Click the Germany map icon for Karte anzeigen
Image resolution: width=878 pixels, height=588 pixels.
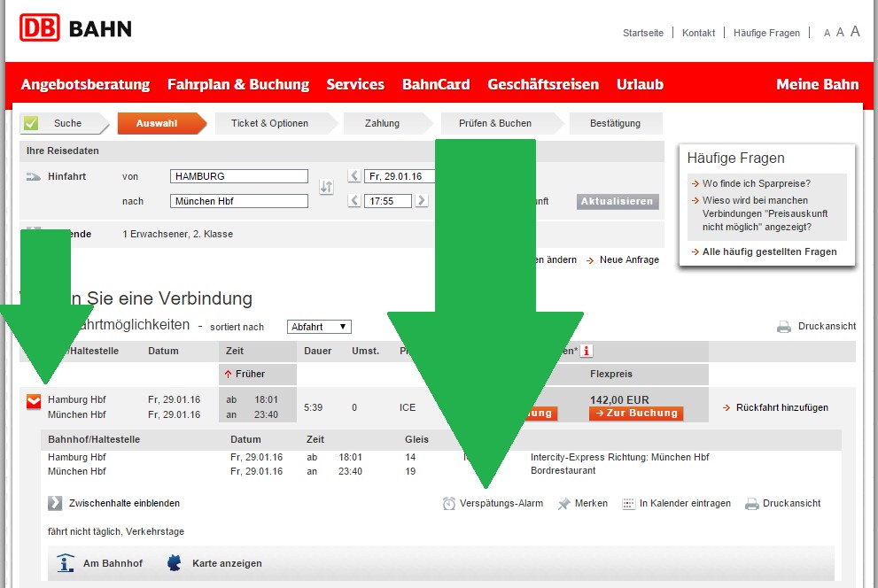point(175,563)
